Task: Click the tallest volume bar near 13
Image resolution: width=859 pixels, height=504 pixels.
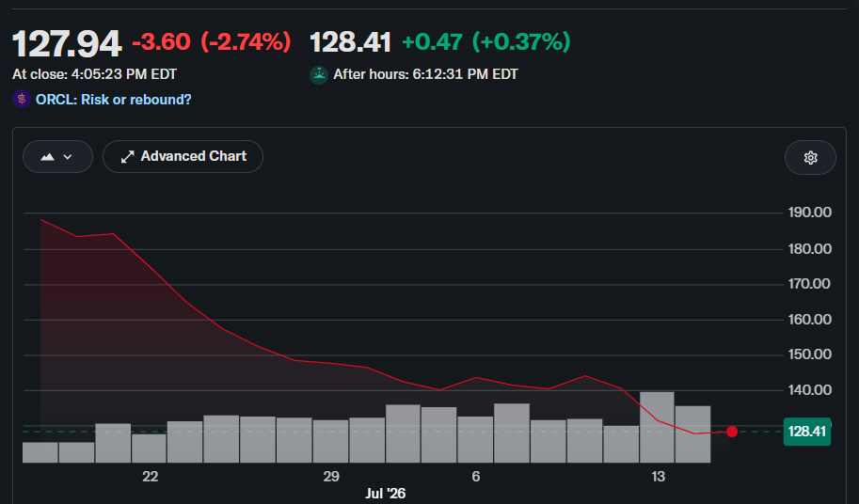Action: 657,428
